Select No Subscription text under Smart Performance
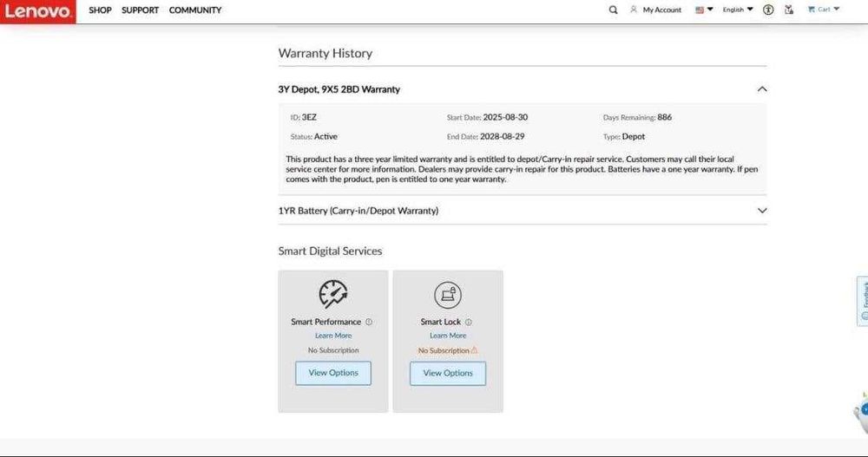The width and height of the screenshot is (868, 457). (333, 350)
